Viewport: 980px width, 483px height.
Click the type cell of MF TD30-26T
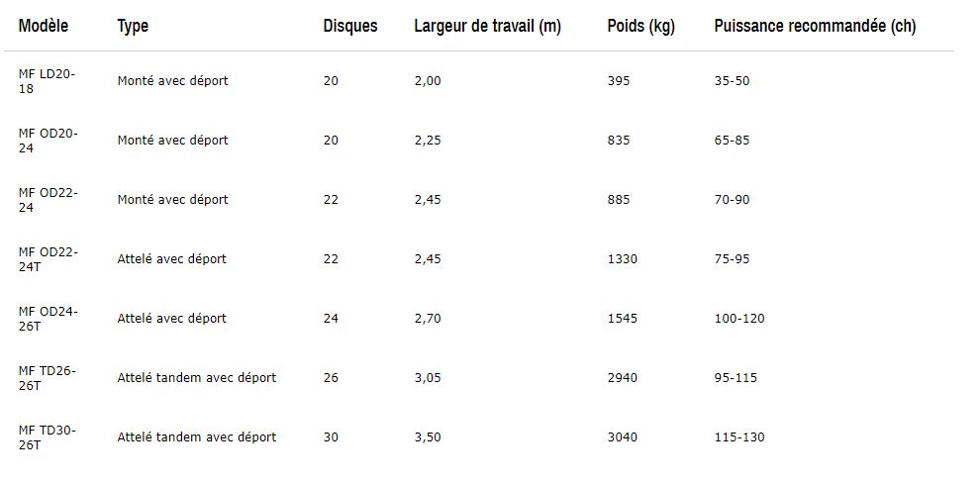pyautogui.click(x=196, y=437)
